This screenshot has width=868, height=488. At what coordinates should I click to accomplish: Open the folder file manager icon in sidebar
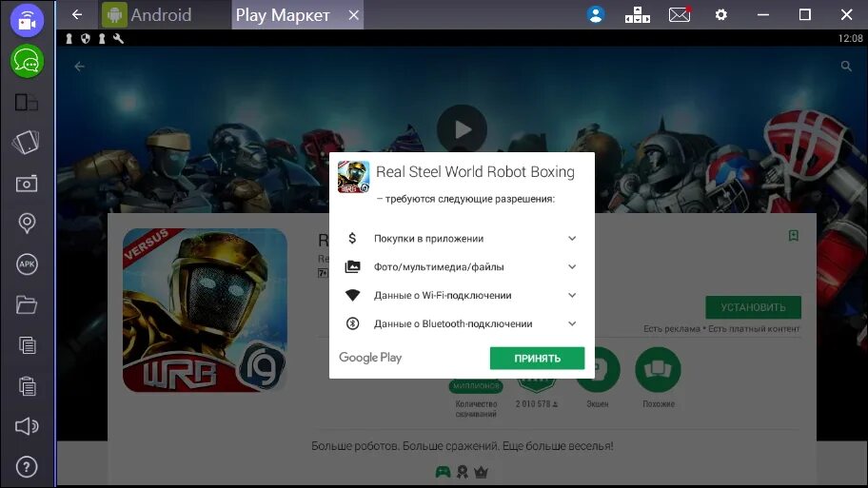(26, 304)
